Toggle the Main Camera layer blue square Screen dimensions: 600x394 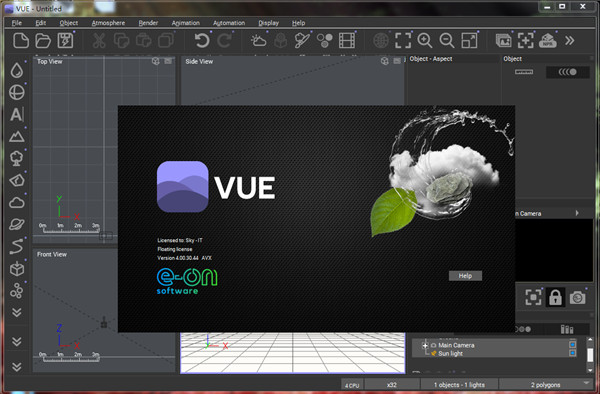572,344
